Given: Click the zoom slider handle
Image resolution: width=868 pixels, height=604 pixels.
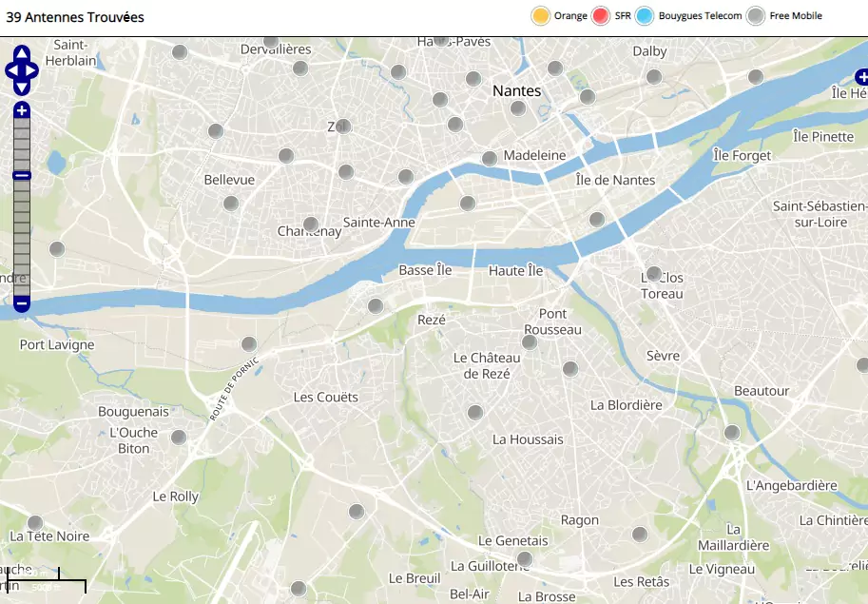Looking at the screenshot, I should click(x=22, y=175).
